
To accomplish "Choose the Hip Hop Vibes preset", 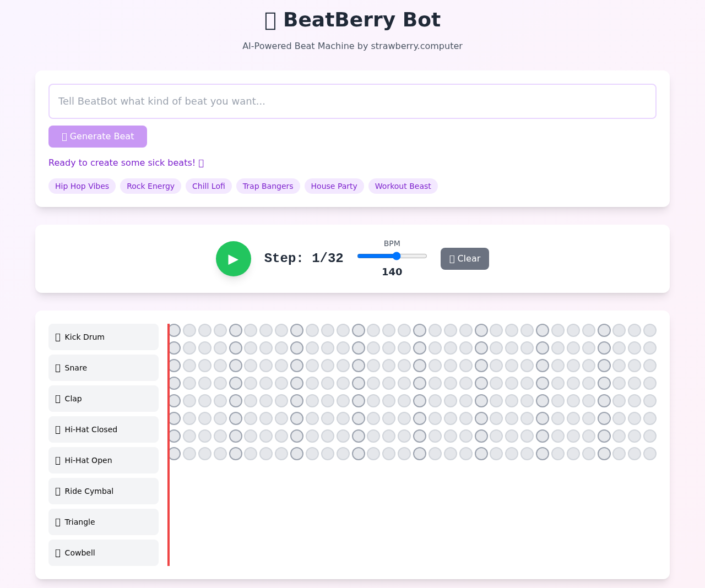I will [x=82, y=186].
